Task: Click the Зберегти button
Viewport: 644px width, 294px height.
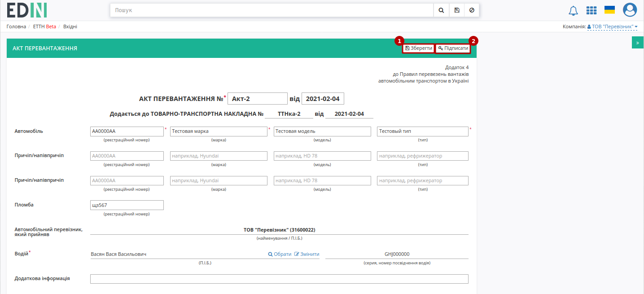Action: pyautogui.click(x=418, y=48)
